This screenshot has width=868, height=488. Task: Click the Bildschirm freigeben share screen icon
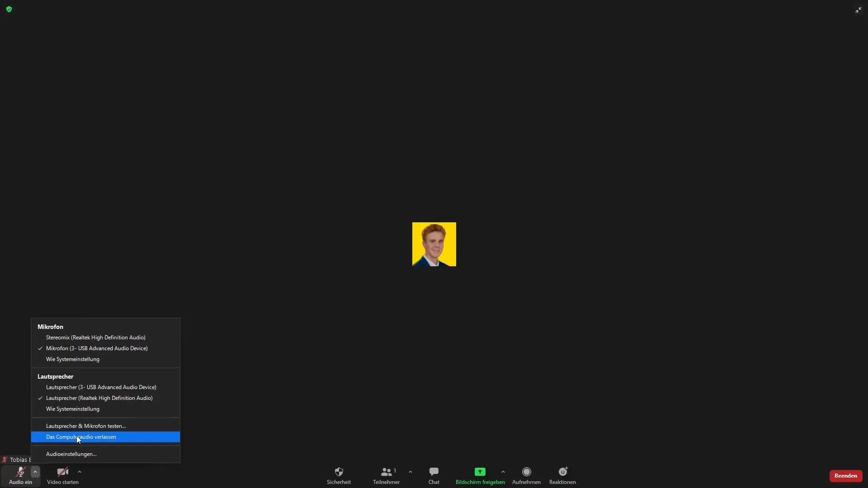[480, 471]
